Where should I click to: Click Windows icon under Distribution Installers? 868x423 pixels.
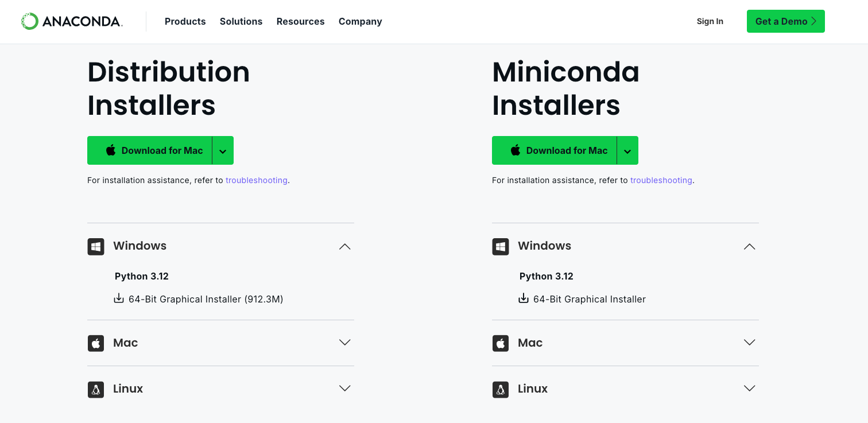(96, 247)
